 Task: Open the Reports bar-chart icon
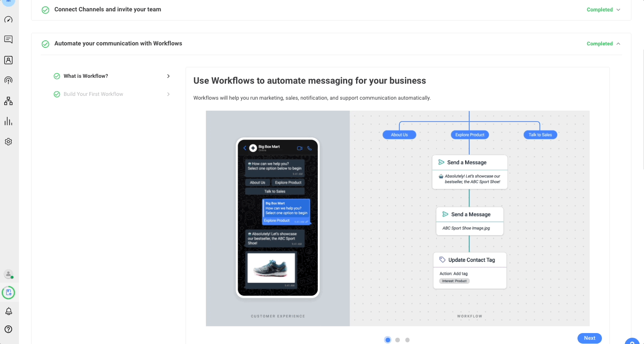point(8,121)
